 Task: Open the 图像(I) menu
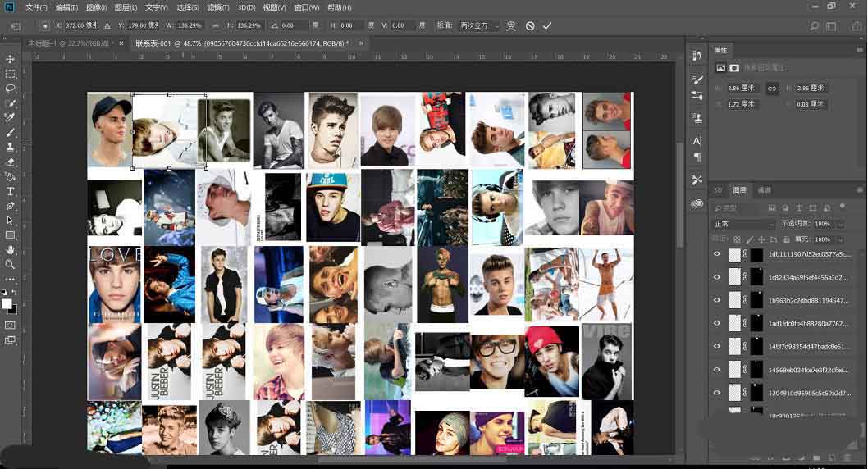96,7
